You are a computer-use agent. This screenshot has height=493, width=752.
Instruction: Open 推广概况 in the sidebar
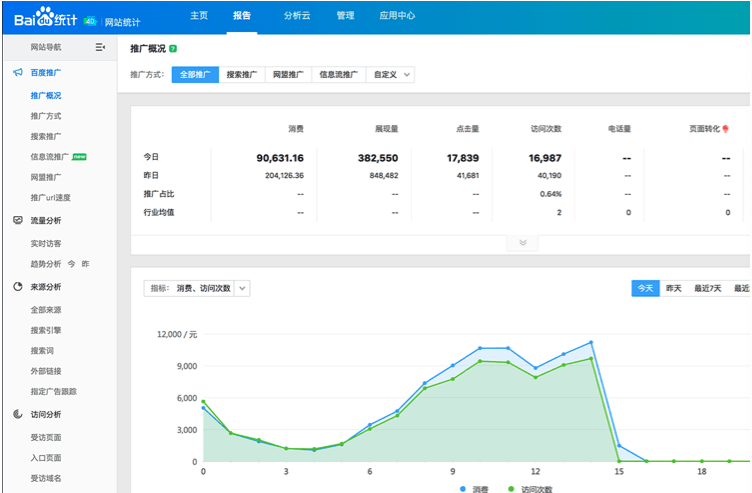(46, 95)
